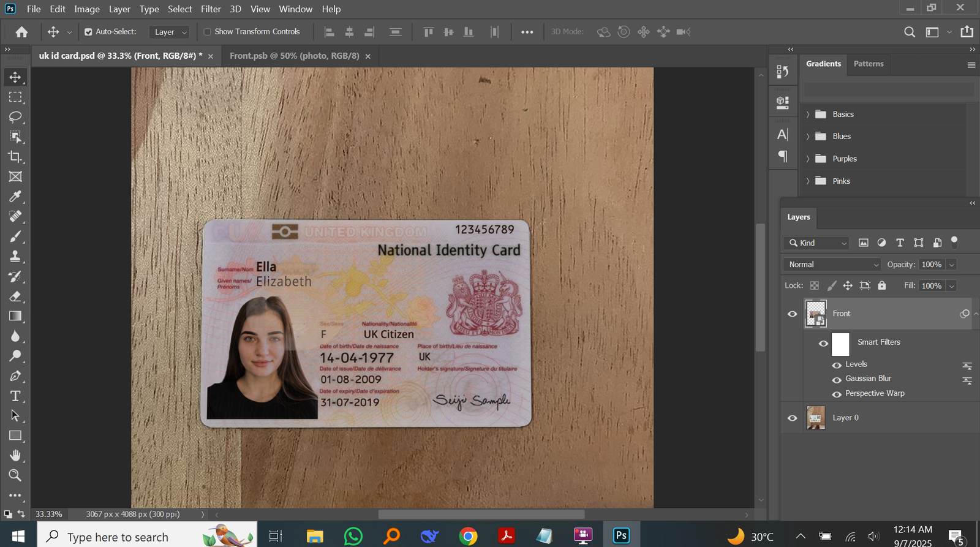Select the Eraser tool

coord(15,296)
